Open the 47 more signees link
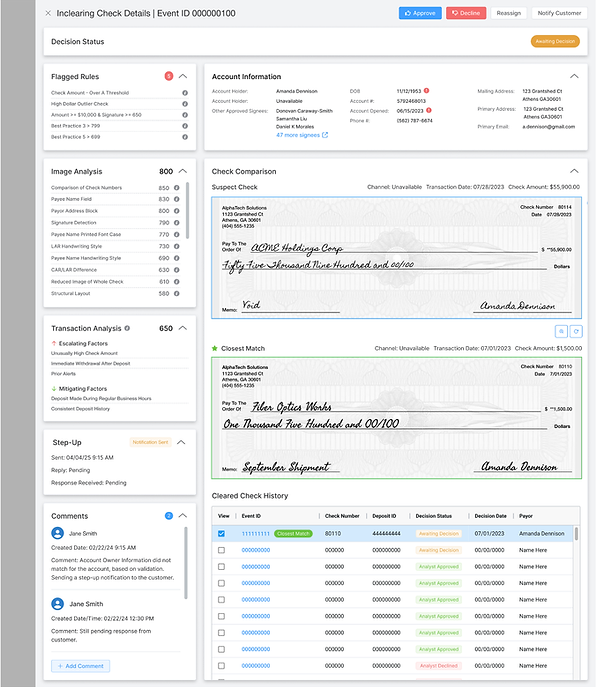The image size is (596, 687). tap(302, 135)
